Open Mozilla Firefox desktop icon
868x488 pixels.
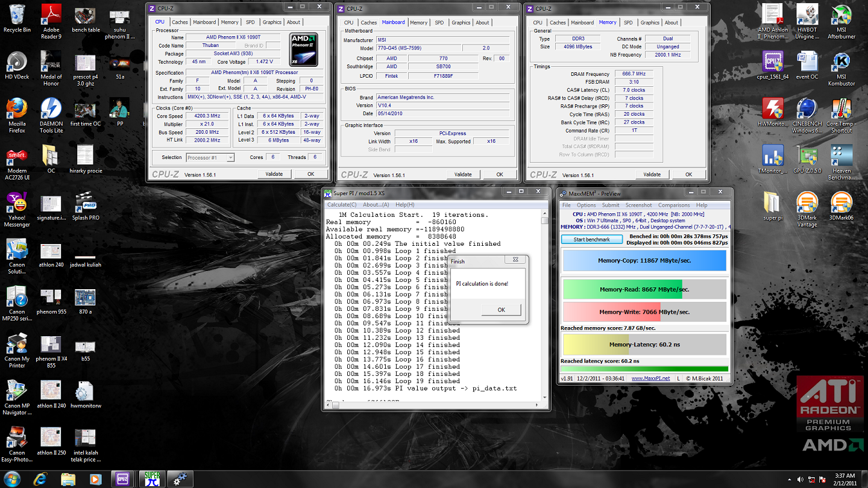tap(17, 116)
